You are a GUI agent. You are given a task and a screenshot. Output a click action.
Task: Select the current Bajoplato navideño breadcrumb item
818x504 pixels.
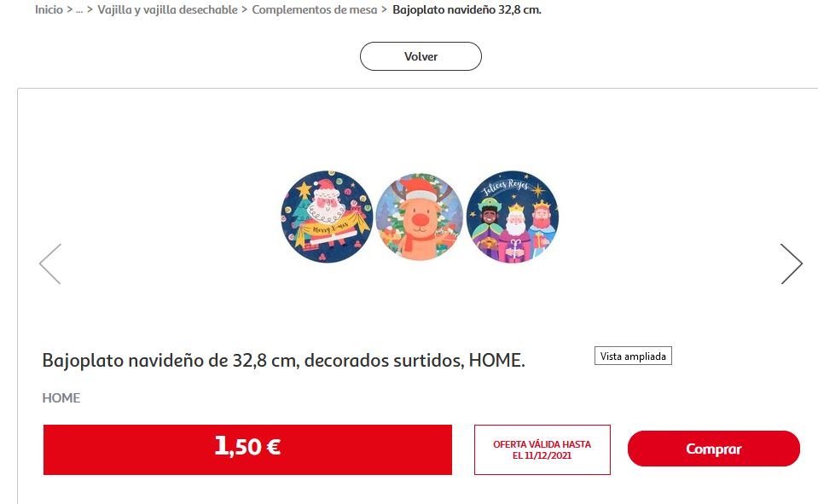coord(467,9)
